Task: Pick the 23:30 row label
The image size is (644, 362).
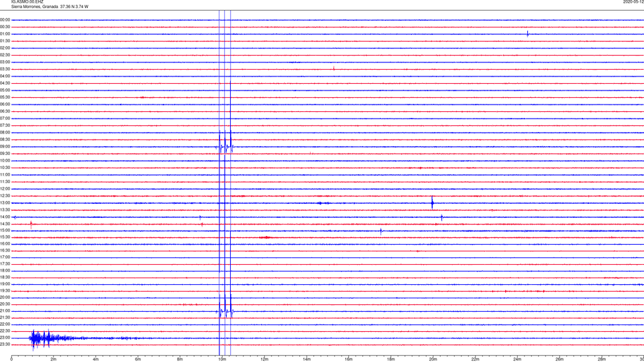Action: 5,345
